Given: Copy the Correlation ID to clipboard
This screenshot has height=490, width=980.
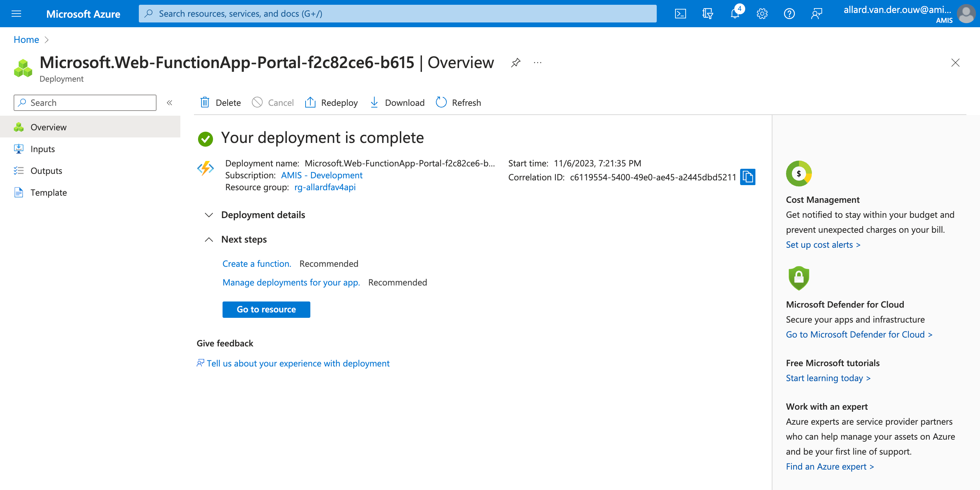Looking at the screenshot, I should (x=748, y=177).
